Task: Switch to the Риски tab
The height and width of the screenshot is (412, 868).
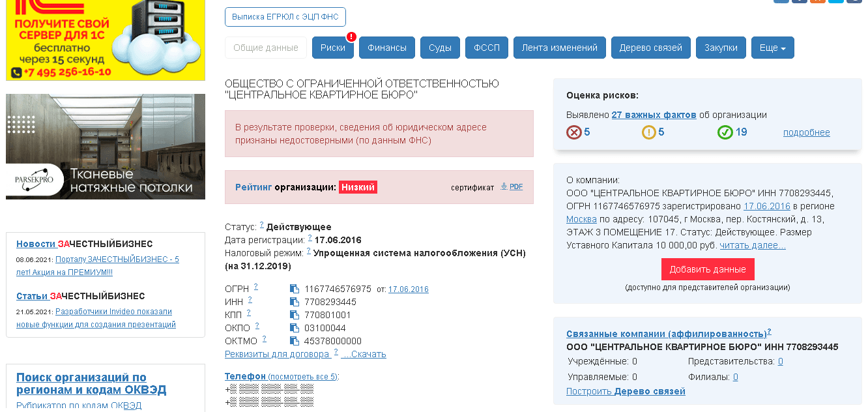Action: (333, 48)
